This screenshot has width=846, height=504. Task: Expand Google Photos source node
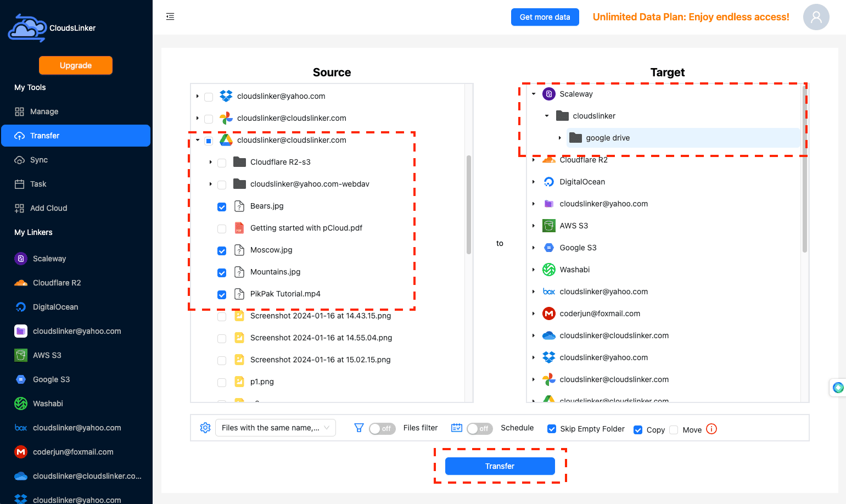(x=198, y=118)
